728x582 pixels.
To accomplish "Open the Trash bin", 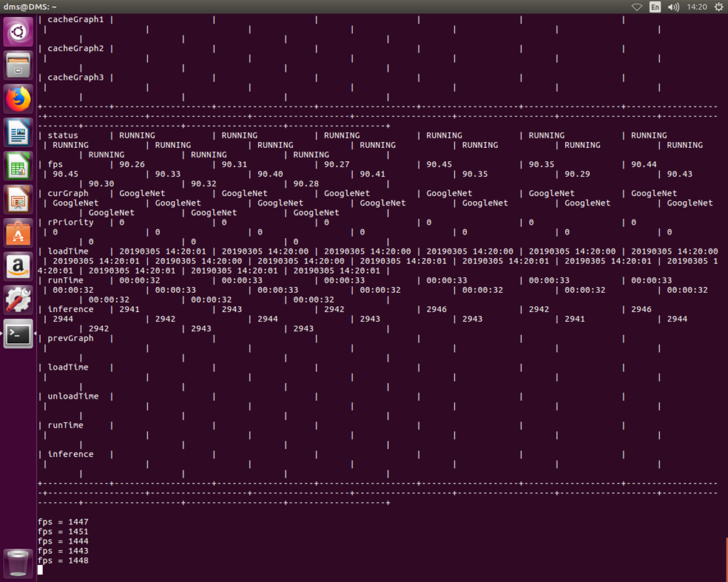I will tap(18, 562).
